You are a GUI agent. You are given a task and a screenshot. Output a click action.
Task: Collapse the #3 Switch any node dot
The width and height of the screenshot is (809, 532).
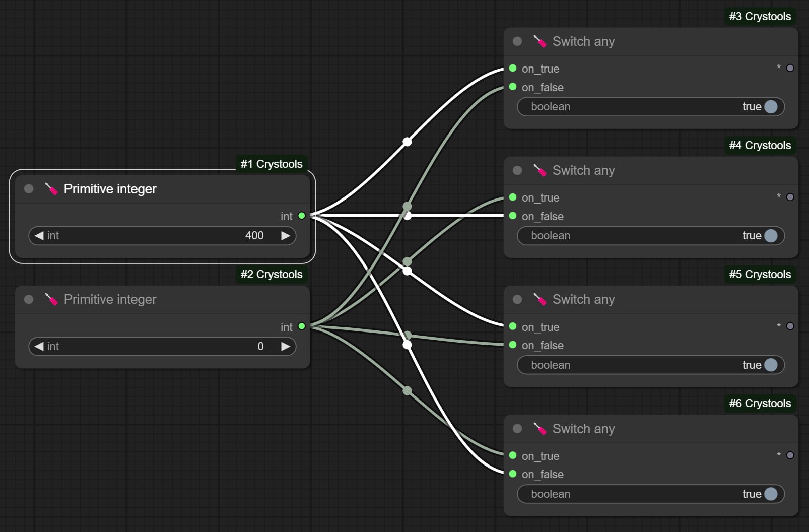click(x=517, y=41)
